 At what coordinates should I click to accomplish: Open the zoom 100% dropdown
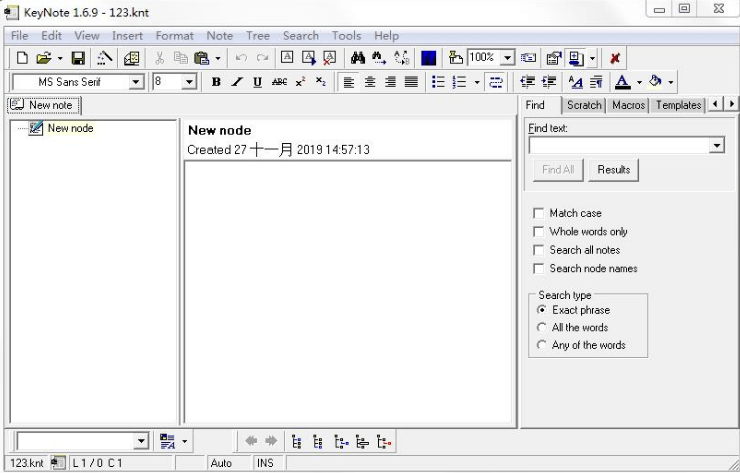[x=507, y=58]
